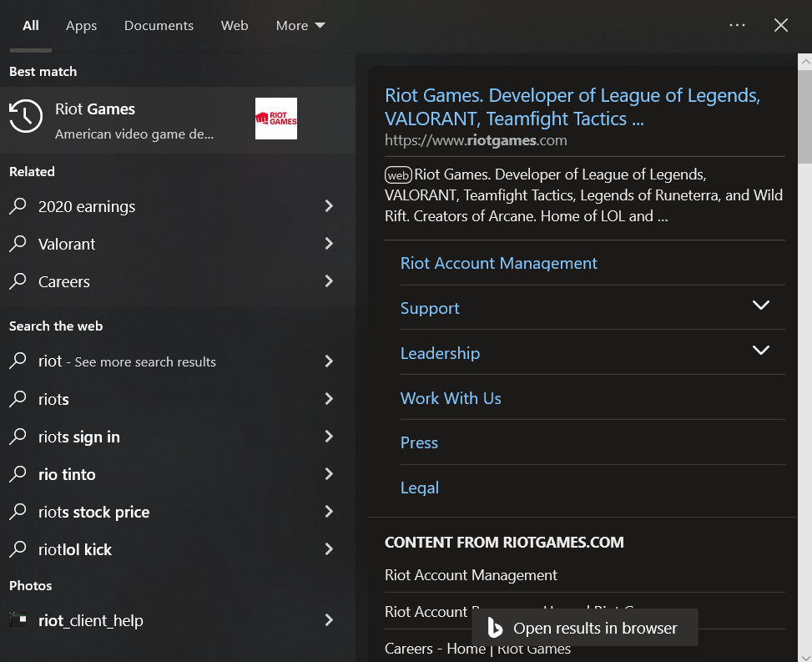The height and width of the screenshot is (662, 812).
Task: Click Open results in browser button
Action: (x=585, y=627)
